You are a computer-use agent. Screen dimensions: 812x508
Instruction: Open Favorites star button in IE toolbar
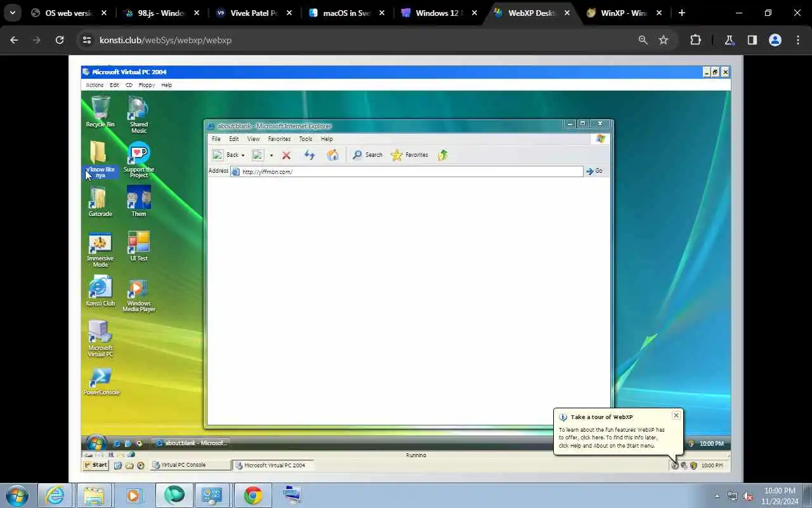[409, 155]
